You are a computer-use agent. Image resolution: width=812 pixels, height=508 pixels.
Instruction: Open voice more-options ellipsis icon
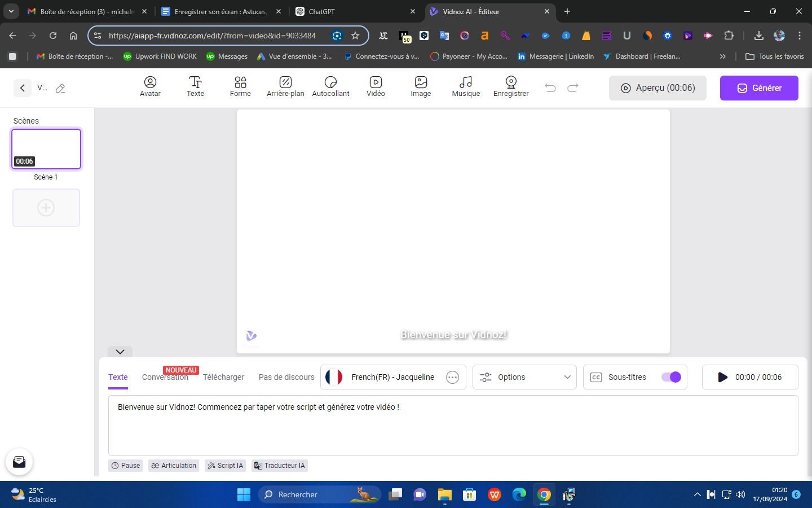point(452,377)
